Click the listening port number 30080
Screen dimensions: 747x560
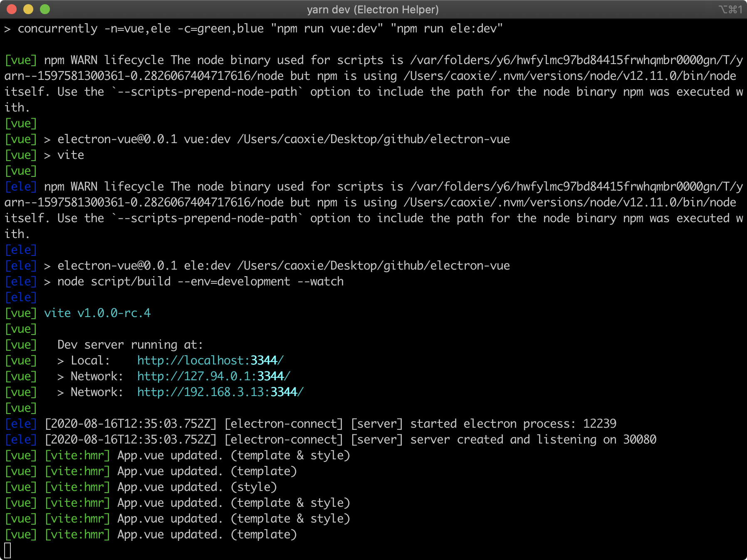click(x=639, y=439)
